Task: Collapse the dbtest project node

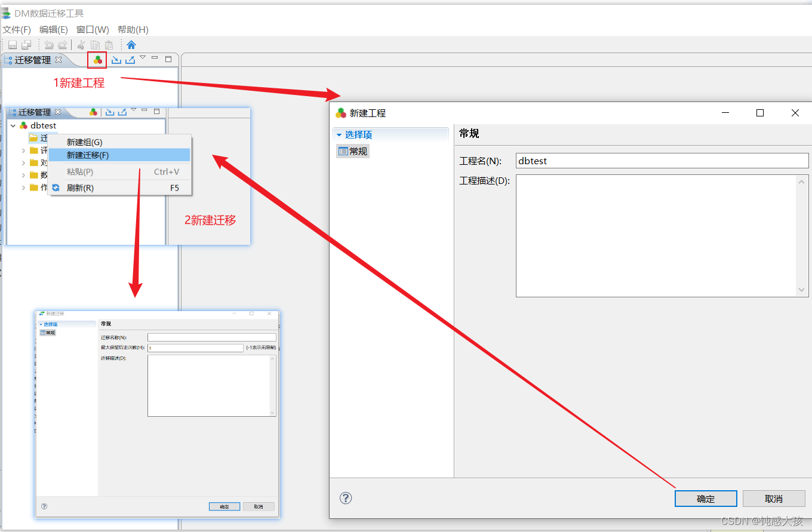Action: click(x=13, y=126)
